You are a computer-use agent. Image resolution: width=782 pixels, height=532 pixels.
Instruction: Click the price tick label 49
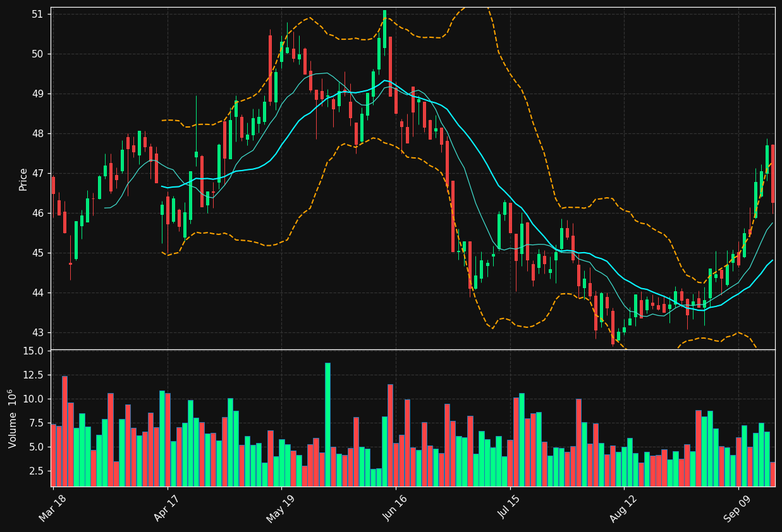coord(37,94)
